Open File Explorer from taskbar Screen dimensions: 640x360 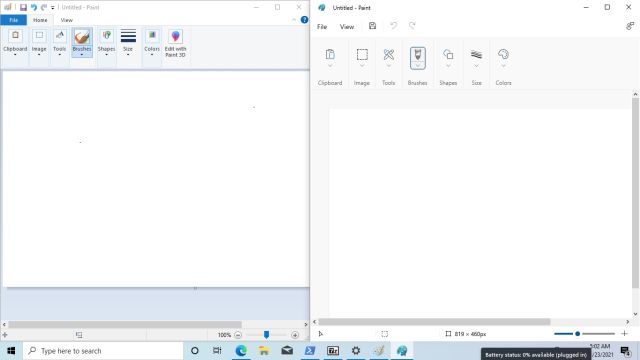point(264,351)
